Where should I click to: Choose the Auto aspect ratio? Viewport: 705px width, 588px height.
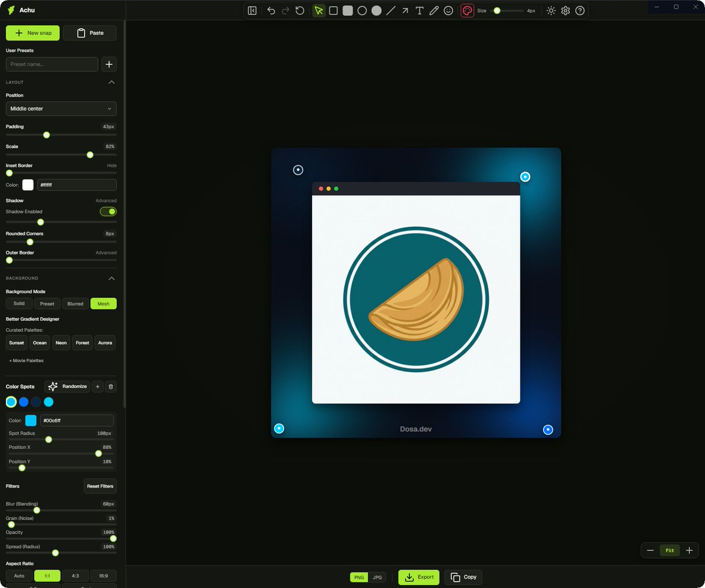[19, 576]
